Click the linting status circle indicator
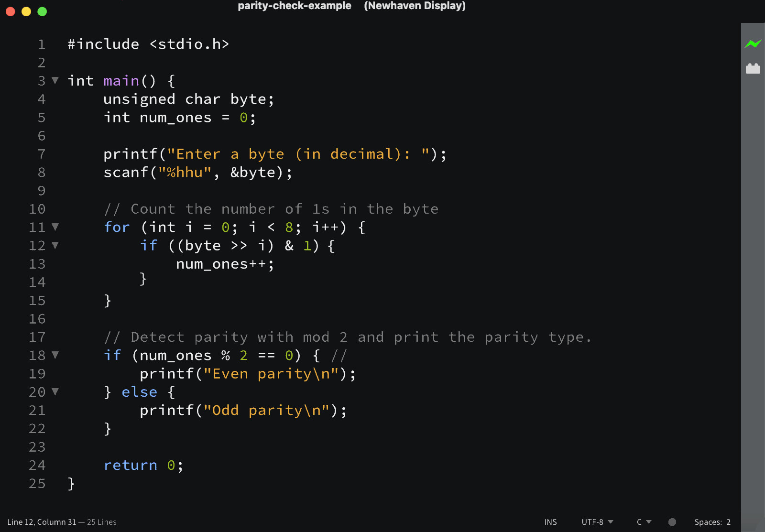The height and width of the screenshot is (532, 765). (x=672, y=522)
